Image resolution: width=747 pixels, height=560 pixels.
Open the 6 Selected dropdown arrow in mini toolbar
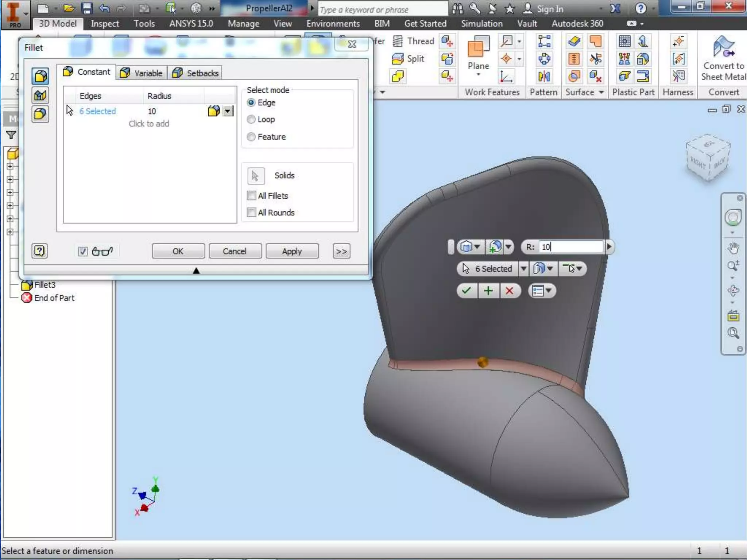click(x=523, y=269)
